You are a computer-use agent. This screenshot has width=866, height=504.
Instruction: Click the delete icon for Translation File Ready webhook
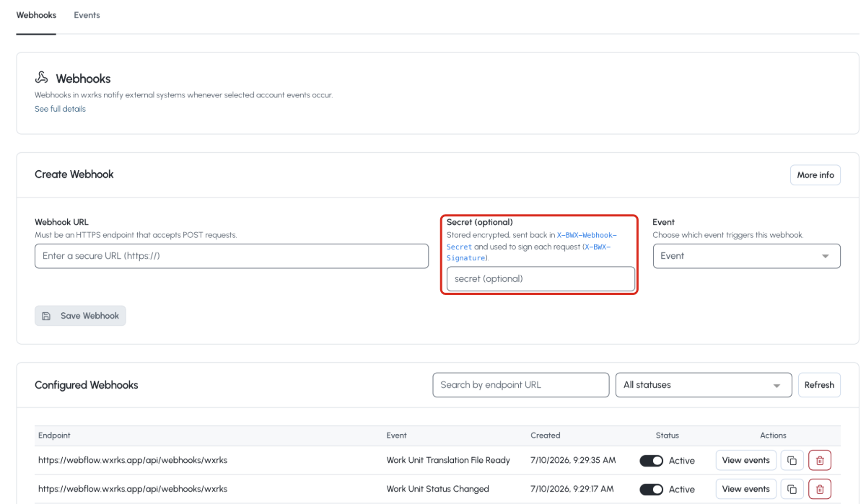tap(820, 461)
